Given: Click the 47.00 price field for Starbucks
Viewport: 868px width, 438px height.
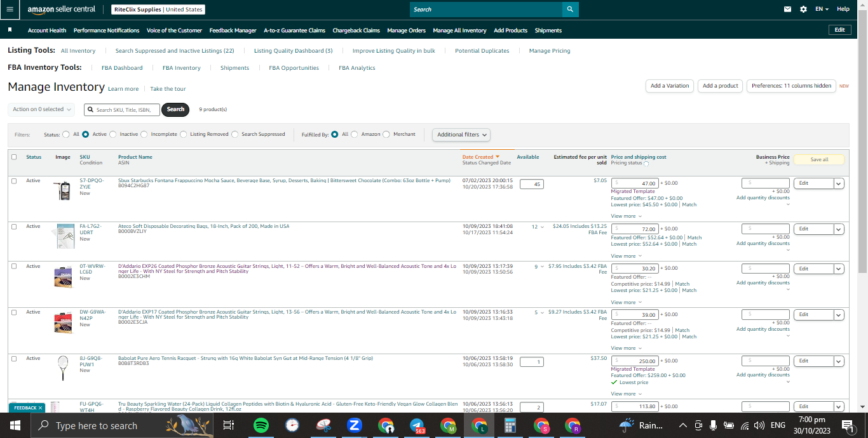Looking at the screenshot, I should click(635, 183).
